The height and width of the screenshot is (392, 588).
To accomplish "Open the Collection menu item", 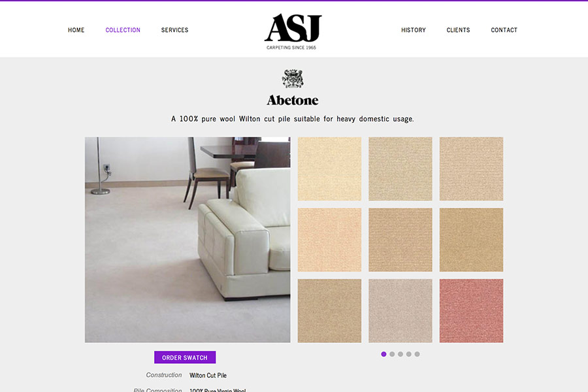I will click(x=123, y=30).
